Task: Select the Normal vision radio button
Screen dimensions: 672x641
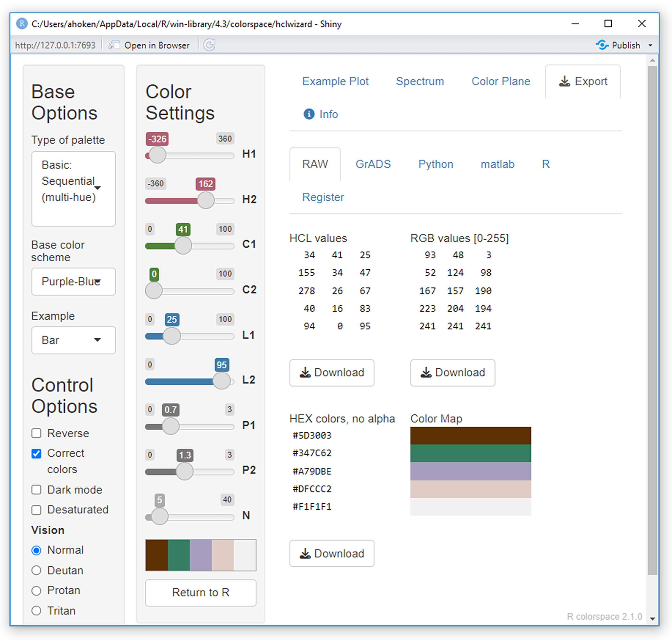Action: 36,550
